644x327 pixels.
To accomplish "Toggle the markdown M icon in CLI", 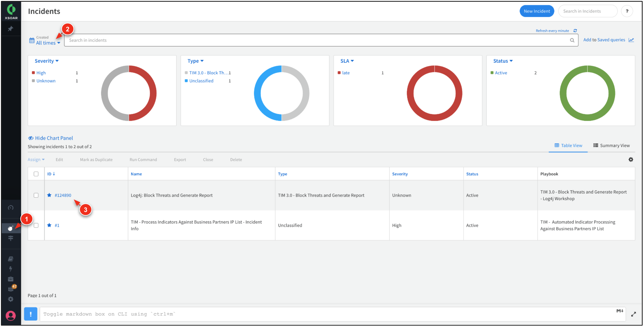I will (x=619, y=311).
